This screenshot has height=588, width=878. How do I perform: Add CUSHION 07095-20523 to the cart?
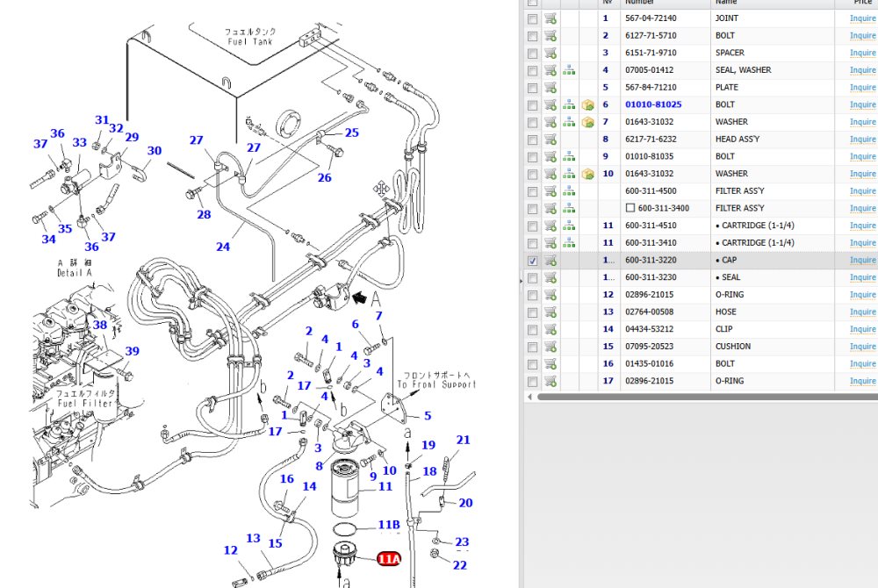pos(551,347)
